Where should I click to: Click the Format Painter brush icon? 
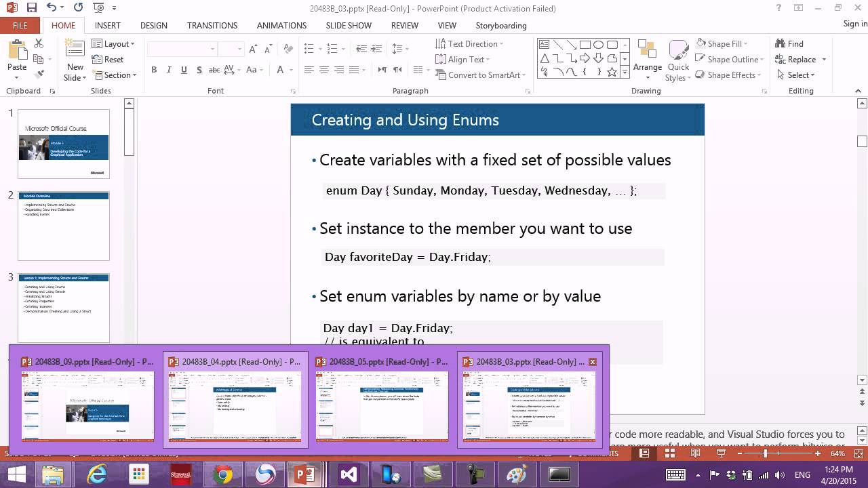(x=39, y=75)
